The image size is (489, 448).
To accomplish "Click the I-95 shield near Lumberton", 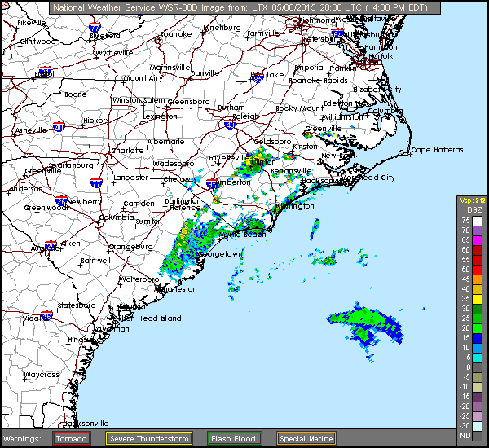I will 213,184.
